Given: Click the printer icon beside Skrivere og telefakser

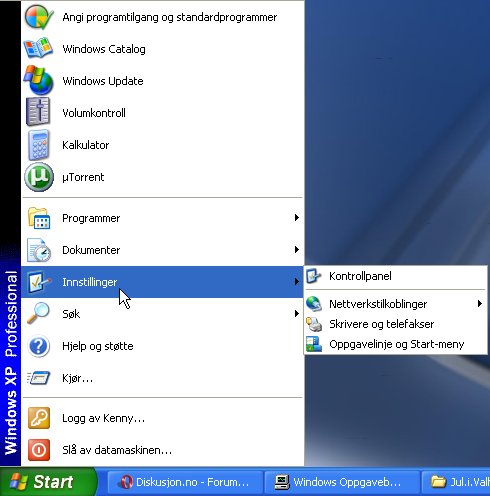Looking at the screenshot, I should click(x=314, y=324).
